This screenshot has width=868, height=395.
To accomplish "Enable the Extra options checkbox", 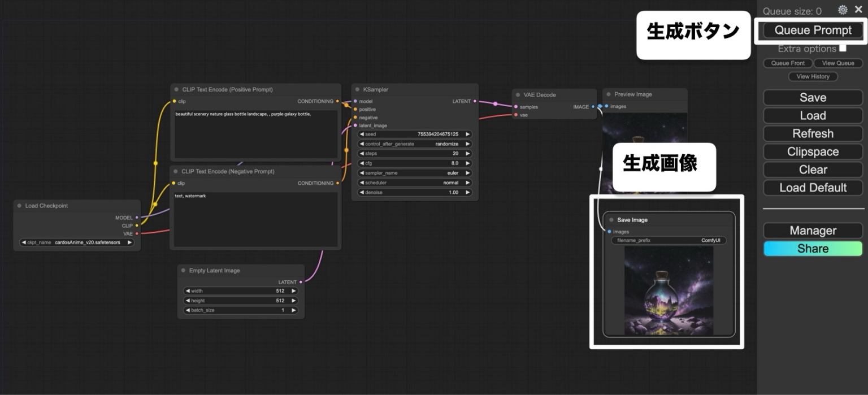I will [x=843, y=49].
